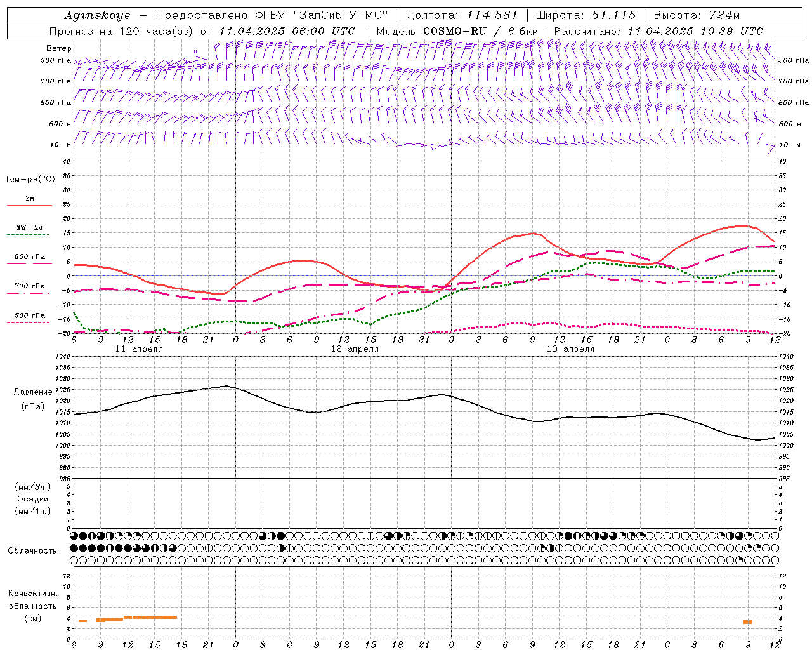Select the 'Высота: 724м' elevation text

(x=697, y=15)
